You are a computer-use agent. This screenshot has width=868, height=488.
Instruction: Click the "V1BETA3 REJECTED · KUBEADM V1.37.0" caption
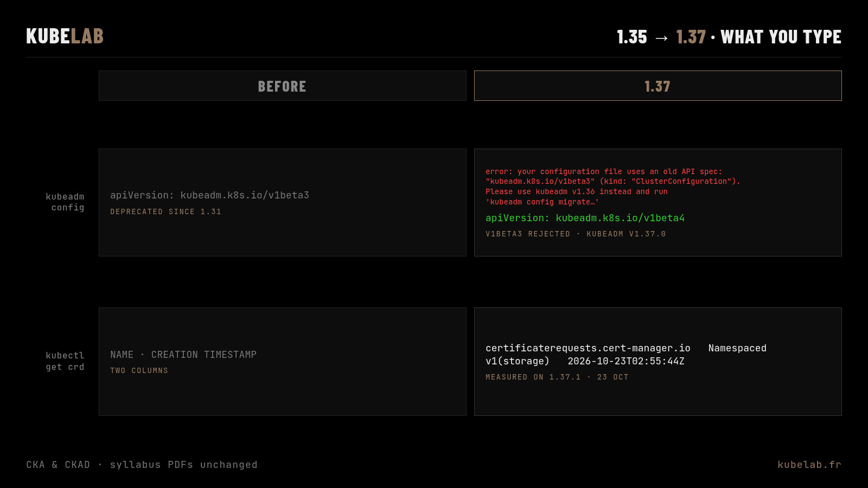pyautogui.click(x=576, y=234)
